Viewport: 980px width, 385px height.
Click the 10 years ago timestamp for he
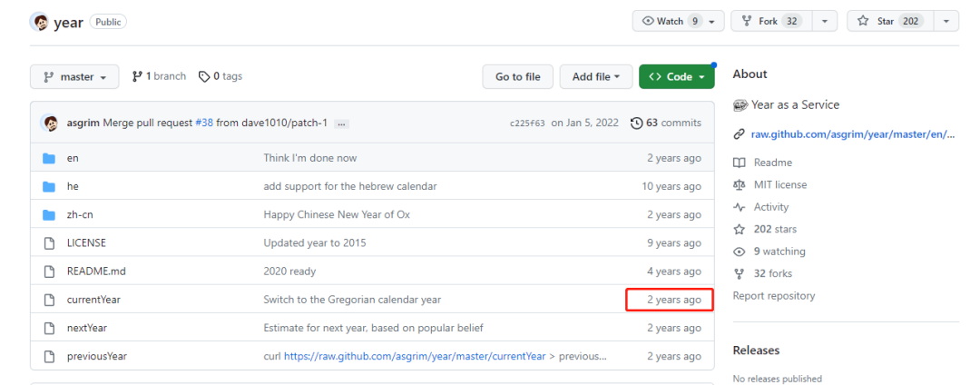coord(671,186)
